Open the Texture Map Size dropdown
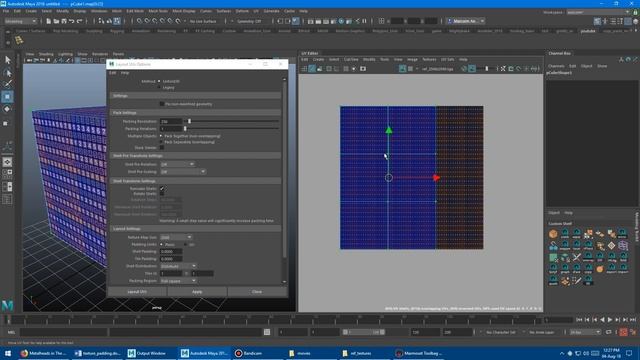The height and width of the screenshot is (360, 640). [x=176, y=237]
